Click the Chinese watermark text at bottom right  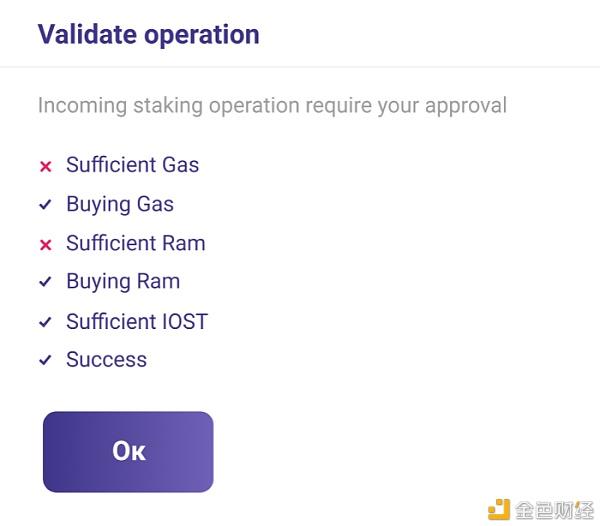[x=554, y=508]
